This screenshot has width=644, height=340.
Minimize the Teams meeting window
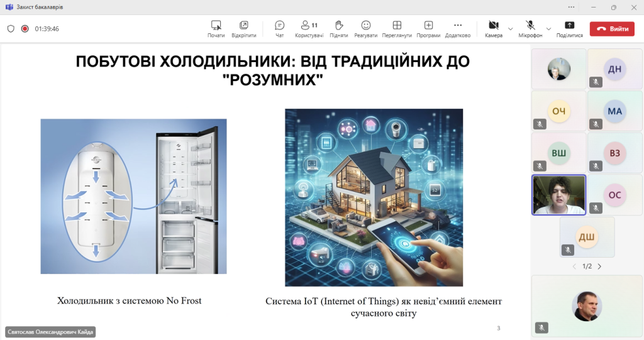pyautogui.click(x=593, y=7)
